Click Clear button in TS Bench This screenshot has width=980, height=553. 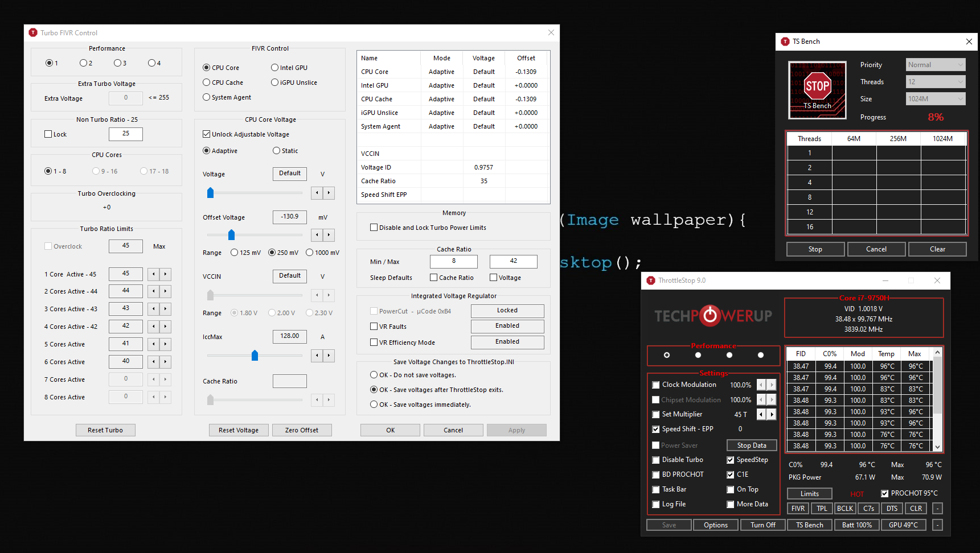coord(937,249)
